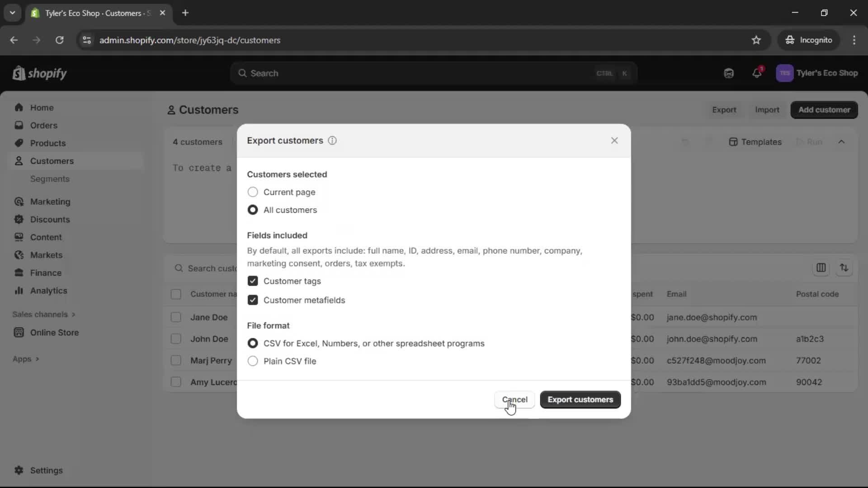Choose the Plain CSV file format
This screenshot has height=488, width=868.
(x=253, y=361)
